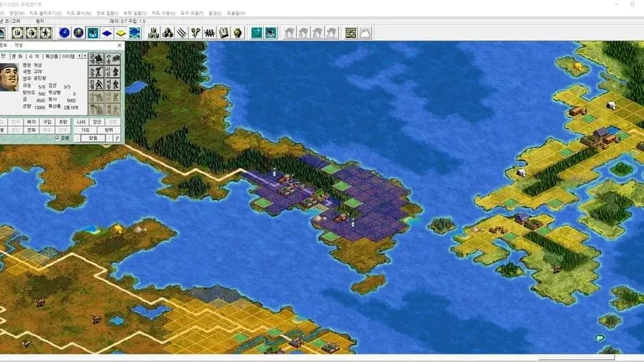Open the book toolbar icon
Viewport: 644px width, 362px height.
(x=223, y=33)
